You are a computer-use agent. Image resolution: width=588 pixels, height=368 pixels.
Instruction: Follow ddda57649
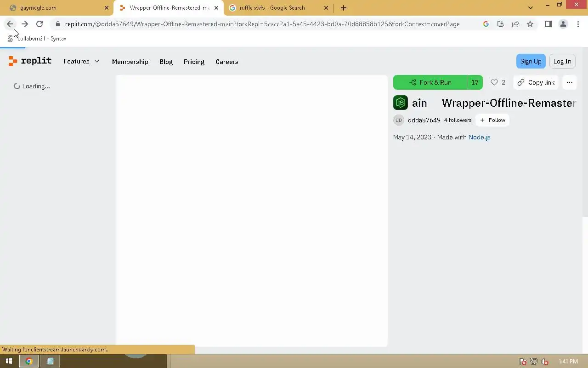pyautogui.click(x=492, y=120)
